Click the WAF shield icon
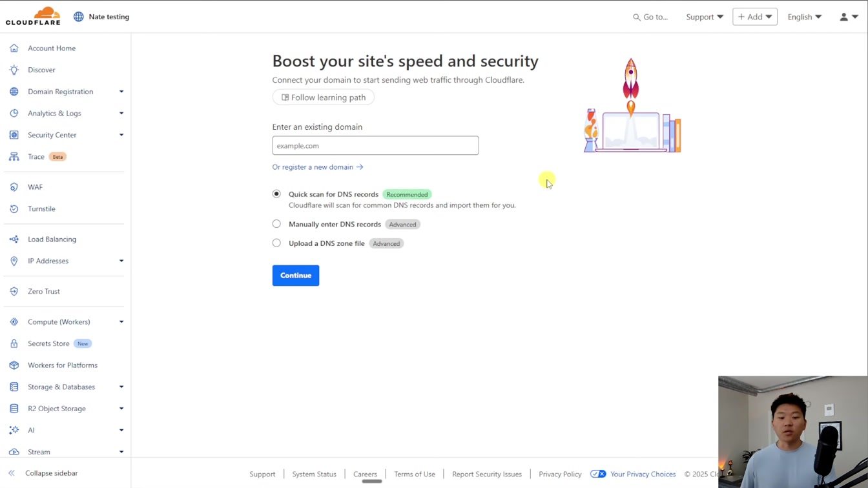The height and width of the screenshot is (488, 868). click(14, 187)
